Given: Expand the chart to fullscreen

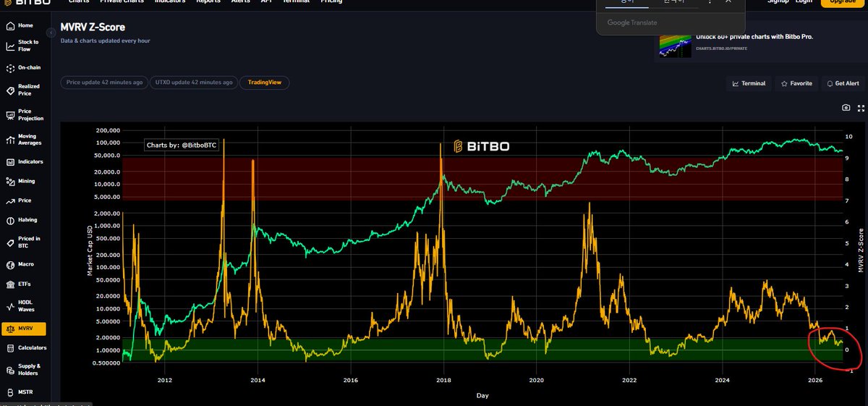Looking at the screenshot, I should (860, 108).
